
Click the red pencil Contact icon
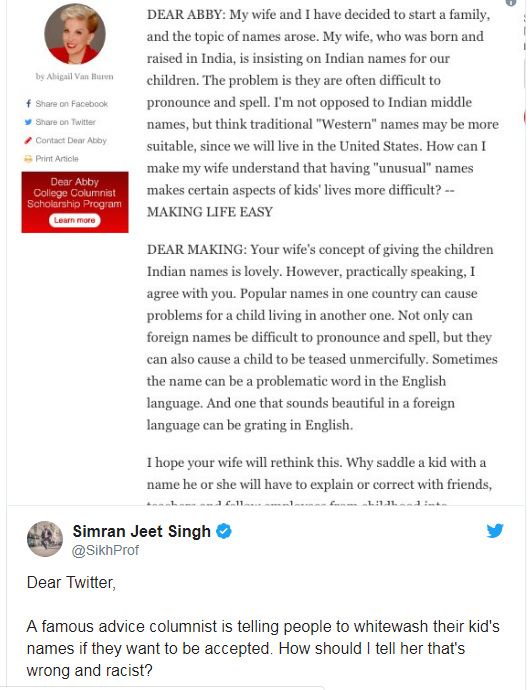(29, 140)
